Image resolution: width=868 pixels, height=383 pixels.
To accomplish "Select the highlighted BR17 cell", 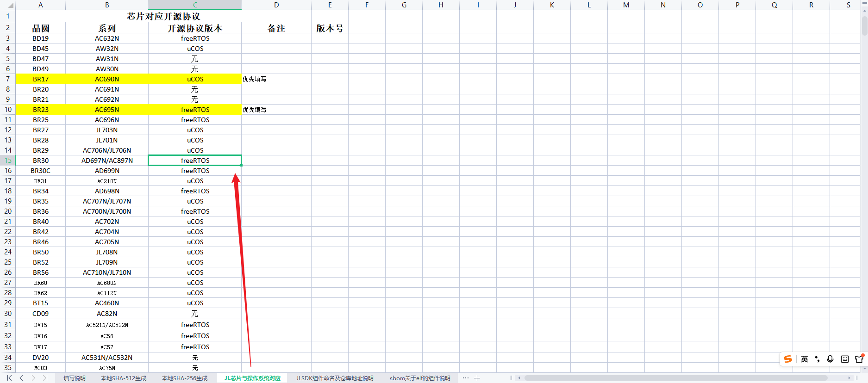I will [x=41, y=79].
